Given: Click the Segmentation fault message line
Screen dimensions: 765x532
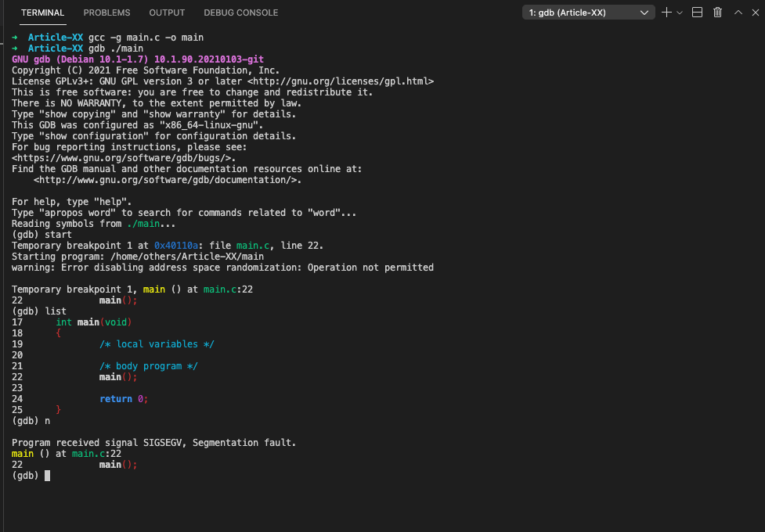Looking at the screenshot, I should [153, 443].
